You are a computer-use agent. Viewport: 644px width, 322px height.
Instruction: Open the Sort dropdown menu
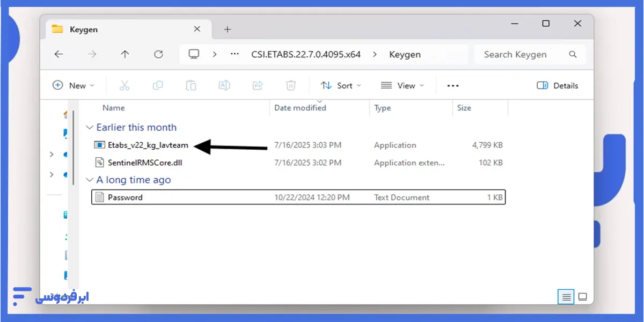[341, 85]
